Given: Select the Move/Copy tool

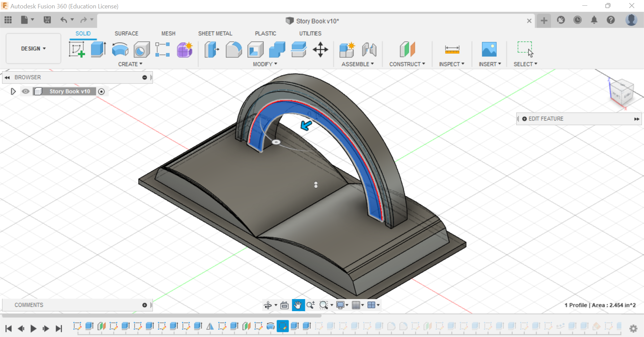Looking at the screenshot, I should [x=320, y=49].
